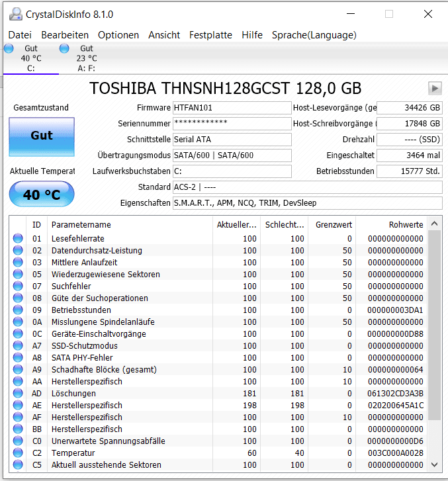Screen dimensions: 448x481
Task: Click status icon of Wiederzugewiesene Sektoren row
Action: [18, 275]
